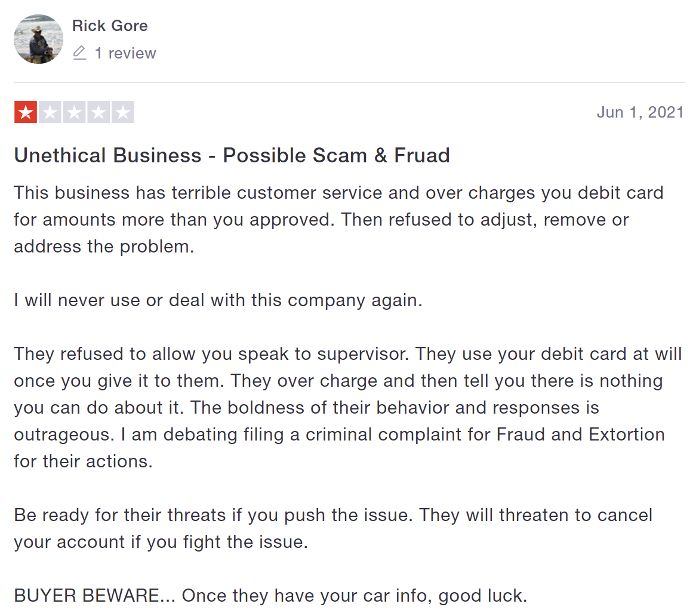Image resolution: width=696 pixels, height=616 pixels.
Task: Click the text 'for their actions.'
Action: point(83,461)
